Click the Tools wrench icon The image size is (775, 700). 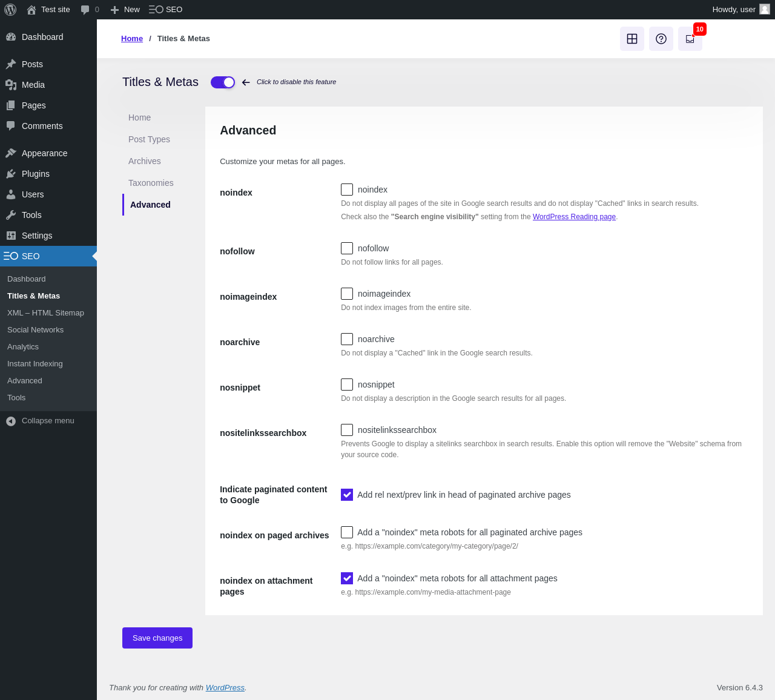tap(11, 215)
